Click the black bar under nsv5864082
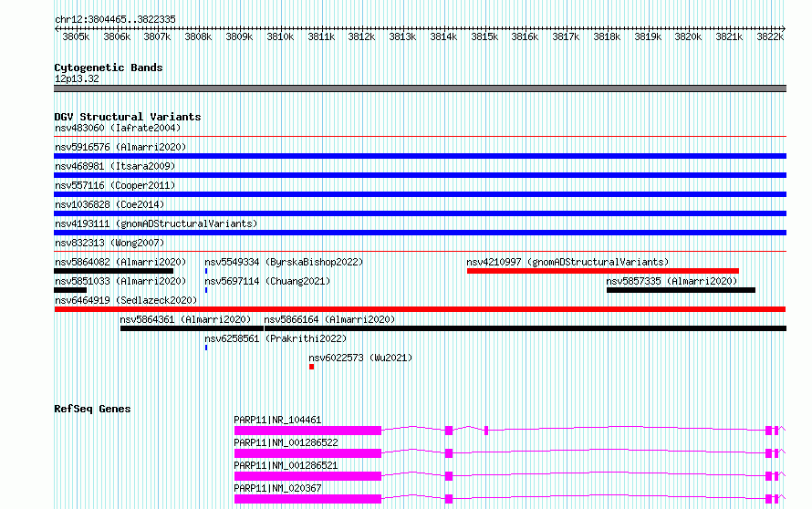Viewport: 812px width, 509px height. [x=114, y=271]
